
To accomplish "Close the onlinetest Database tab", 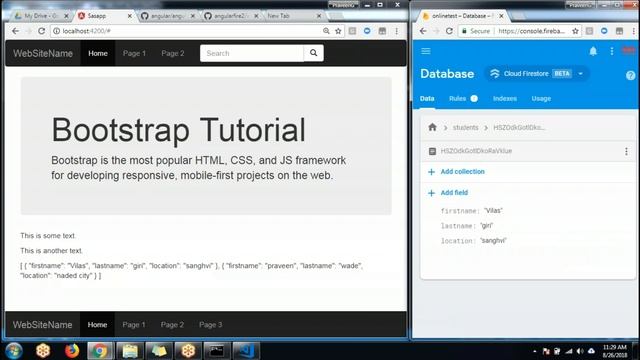I will click(x=501, y=16).
